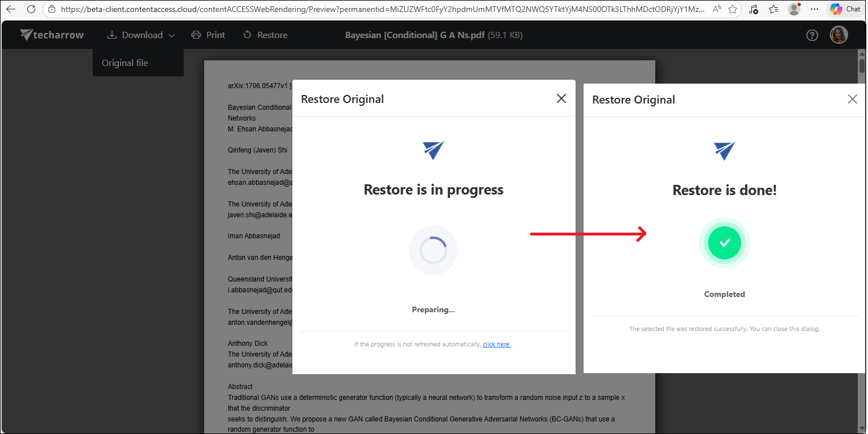This screenshot has width=868, height=434.
Task: View site information lock icon
Action: pyautogui.click(x=52, y=9)
